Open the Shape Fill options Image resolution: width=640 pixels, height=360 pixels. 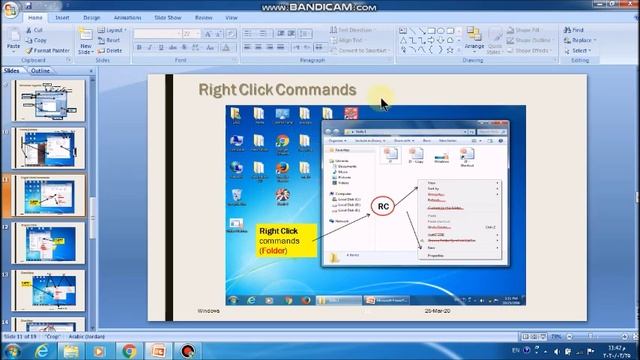(523, 30)
